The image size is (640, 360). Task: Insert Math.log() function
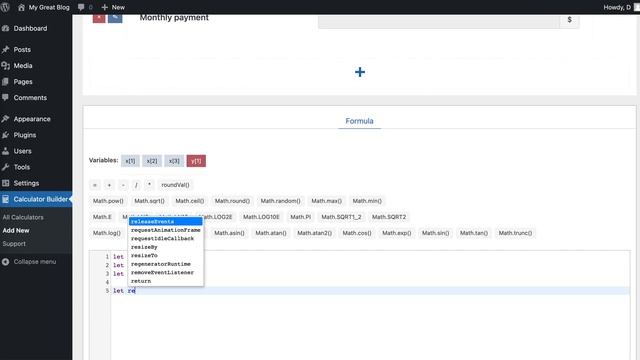[107, 233]
